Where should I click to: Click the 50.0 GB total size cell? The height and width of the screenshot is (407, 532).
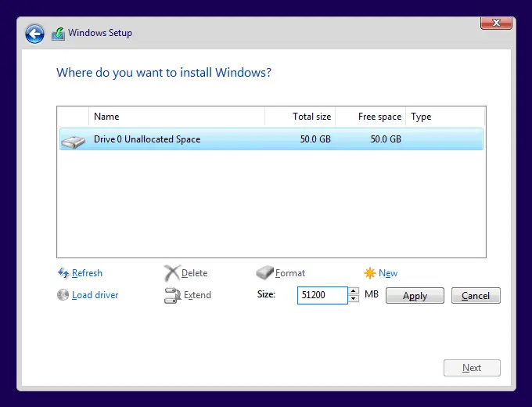coord(315,139)
